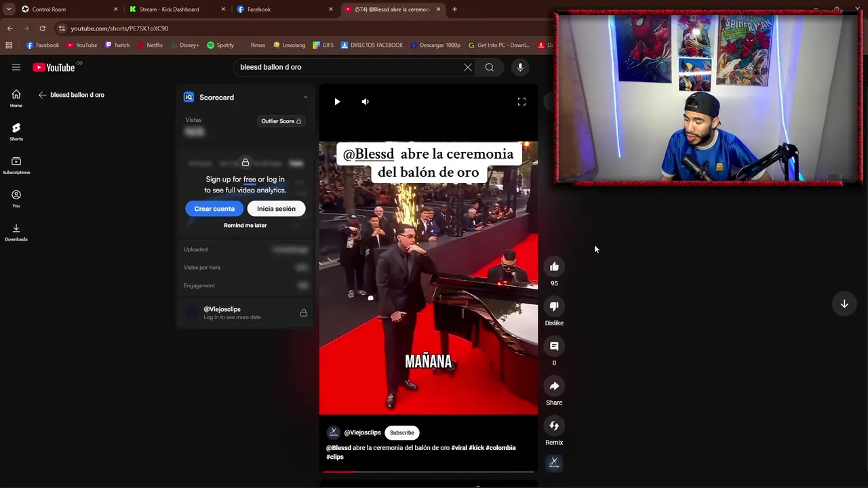Click Remind me later link
868x488 pixels.
[x=245, y=225]
